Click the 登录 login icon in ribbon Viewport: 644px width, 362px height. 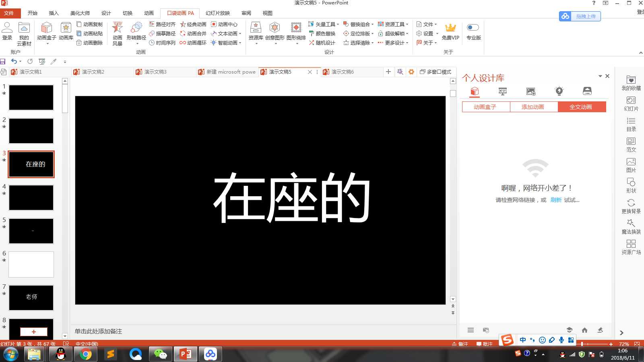(x=7, y=31)
